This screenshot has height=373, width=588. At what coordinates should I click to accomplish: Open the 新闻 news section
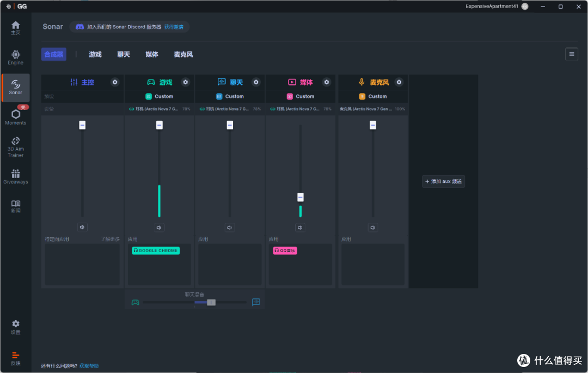pyautogui.click(x=15, y=206)
